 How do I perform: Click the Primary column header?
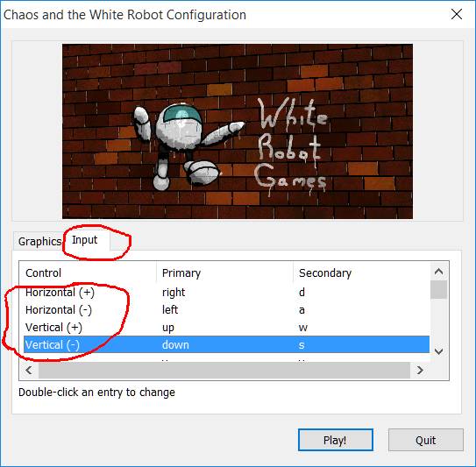point(225,272)
